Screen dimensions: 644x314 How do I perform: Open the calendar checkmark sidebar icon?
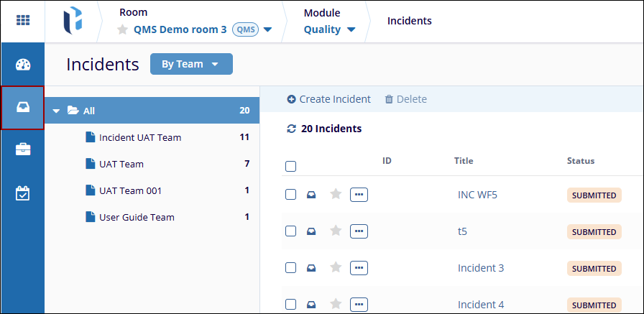pyautogui.click(x=23, y=193)
